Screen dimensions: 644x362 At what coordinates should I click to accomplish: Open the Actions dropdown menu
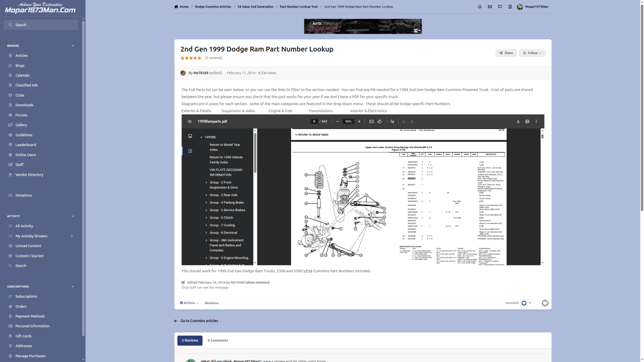[189, 303]
